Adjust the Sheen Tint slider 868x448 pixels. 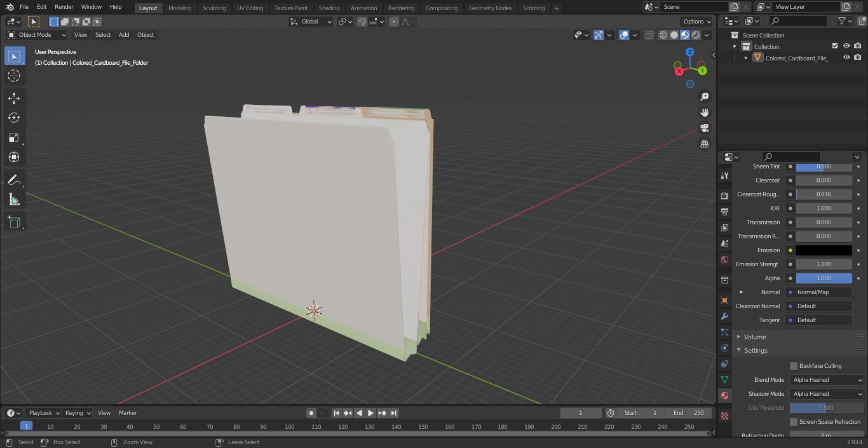tap(824, 166)
